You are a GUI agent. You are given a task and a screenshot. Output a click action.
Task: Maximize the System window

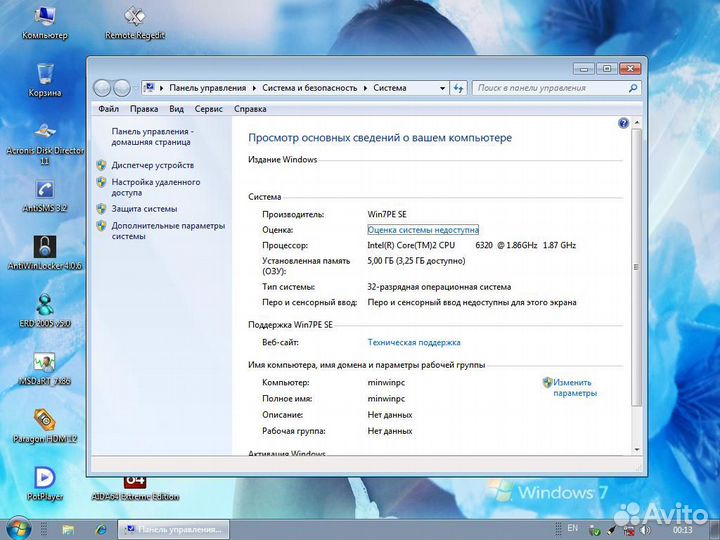(607, 69)
